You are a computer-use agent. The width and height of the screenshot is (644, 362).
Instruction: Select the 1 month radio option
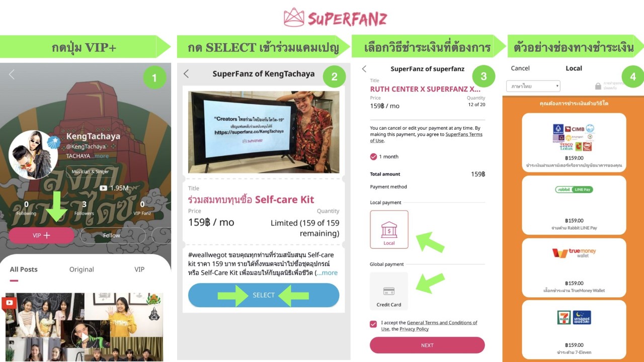coord(373,156)
